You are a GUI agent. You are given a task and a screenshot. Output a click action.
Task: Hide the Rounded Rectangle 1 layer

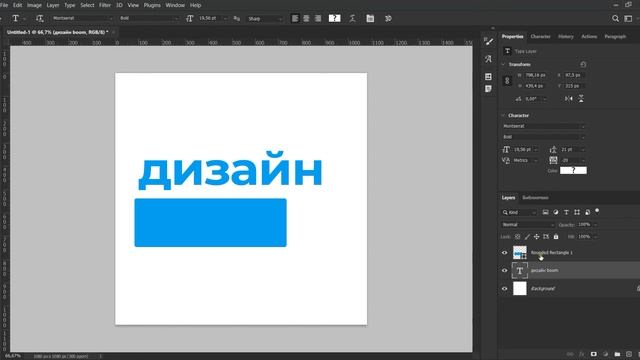coord(504,253)
